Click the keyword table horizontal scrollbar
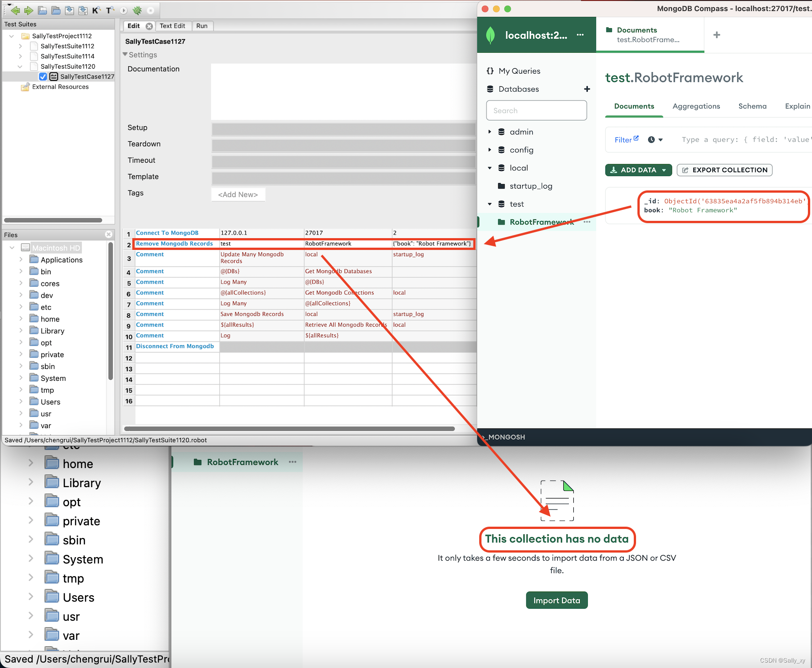Image resolution: width=812 pixels, height=668 pixels. [x=289, y=429]
